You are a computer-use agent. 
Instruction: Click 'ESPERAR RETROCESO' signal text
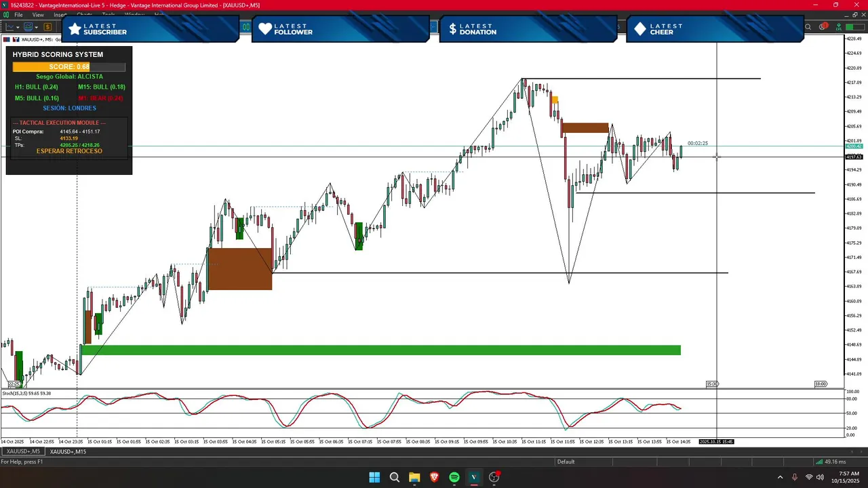point(69,151)
